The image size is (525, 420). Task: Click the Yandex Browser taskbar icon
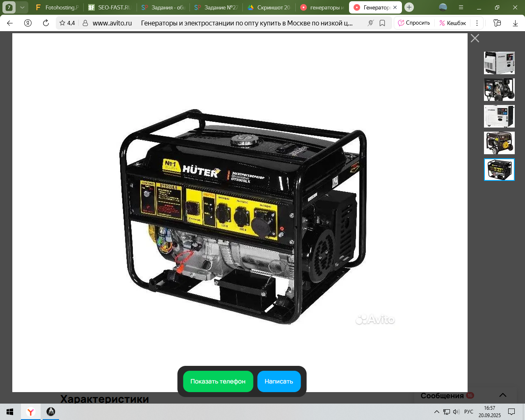[x=31, y=412]
